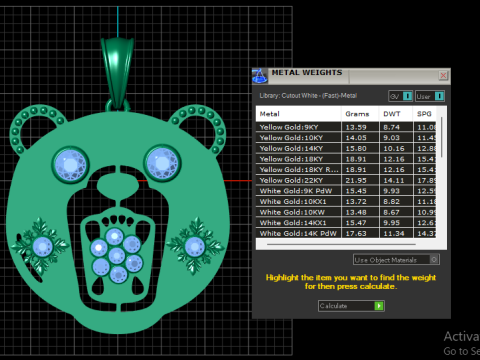
Task: Click the Calculate button
Action: pyautogui.click(x=351, y=306)
